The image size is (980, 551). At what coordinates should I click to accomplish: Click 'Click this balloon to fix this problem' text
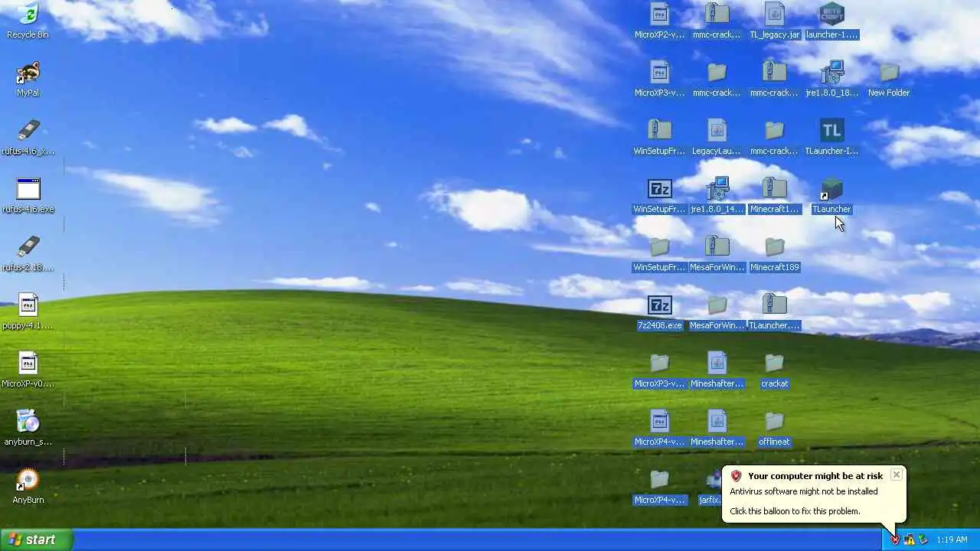[795, 511]
